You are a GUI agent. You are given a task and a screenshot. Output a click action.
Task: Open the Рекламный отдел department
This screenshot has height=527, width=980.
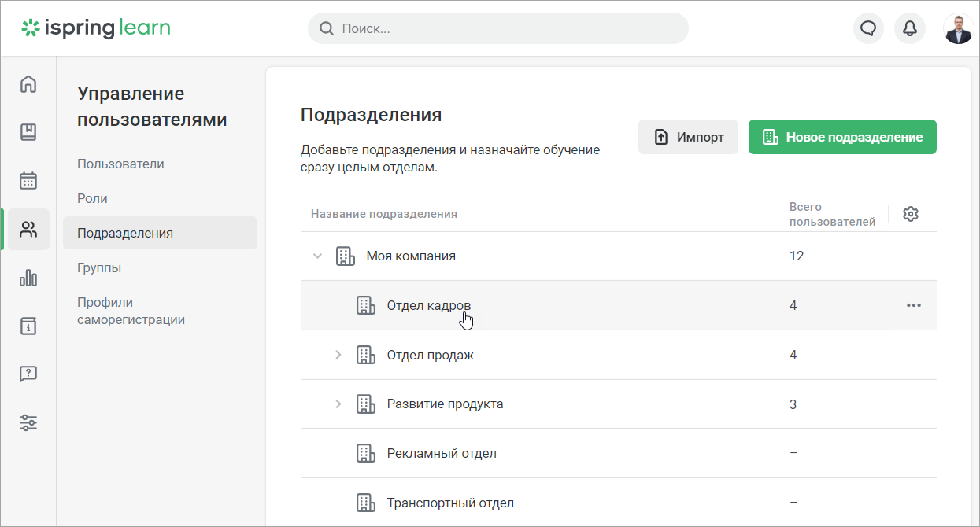[442, 453]
